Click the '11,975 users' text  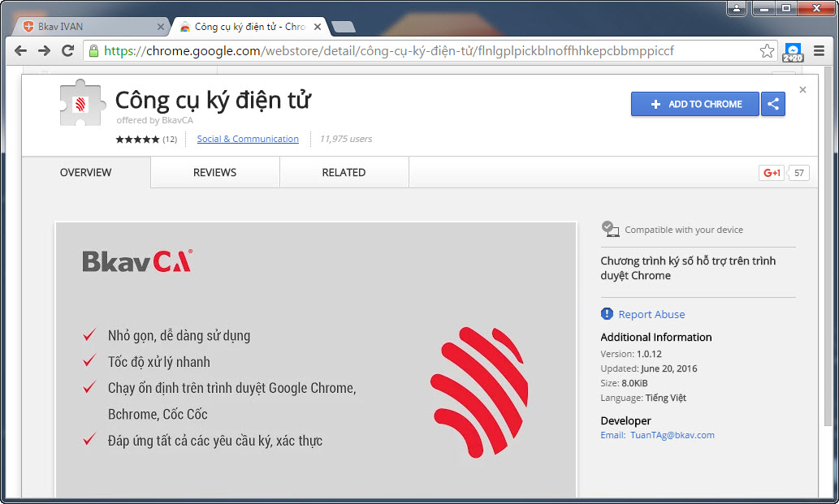[346, 139]
